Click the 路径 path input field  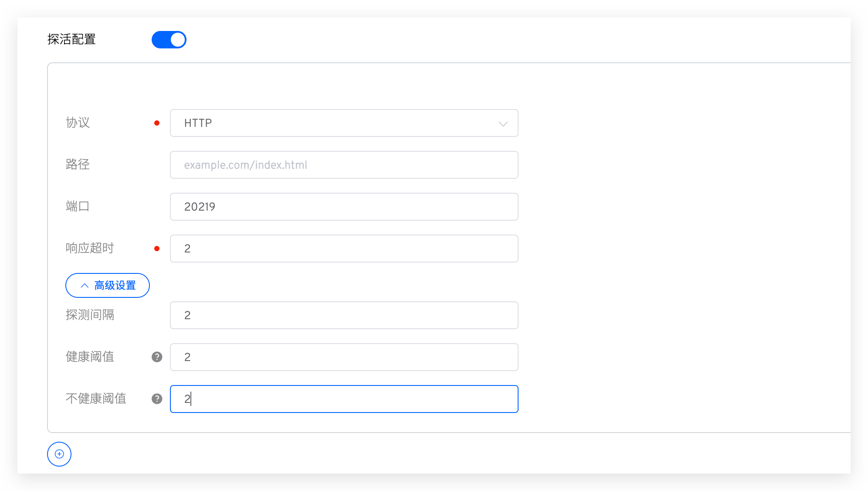pos(343,165)
